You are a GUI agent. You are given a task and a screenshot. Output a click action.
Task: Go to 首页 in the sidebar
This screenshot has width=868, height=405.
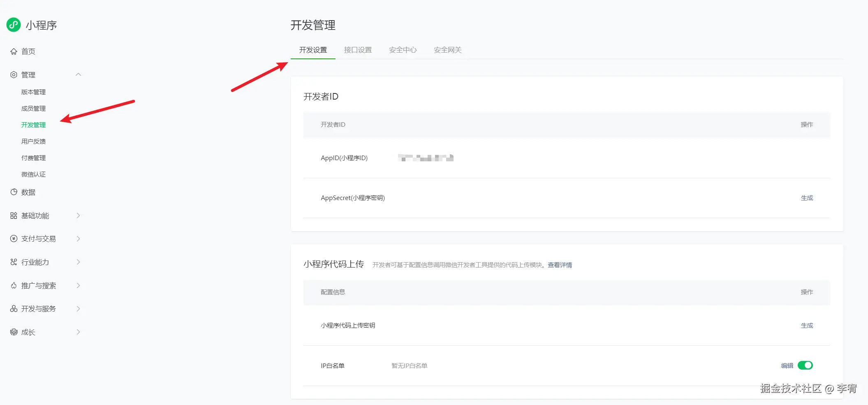coord(28,51)
